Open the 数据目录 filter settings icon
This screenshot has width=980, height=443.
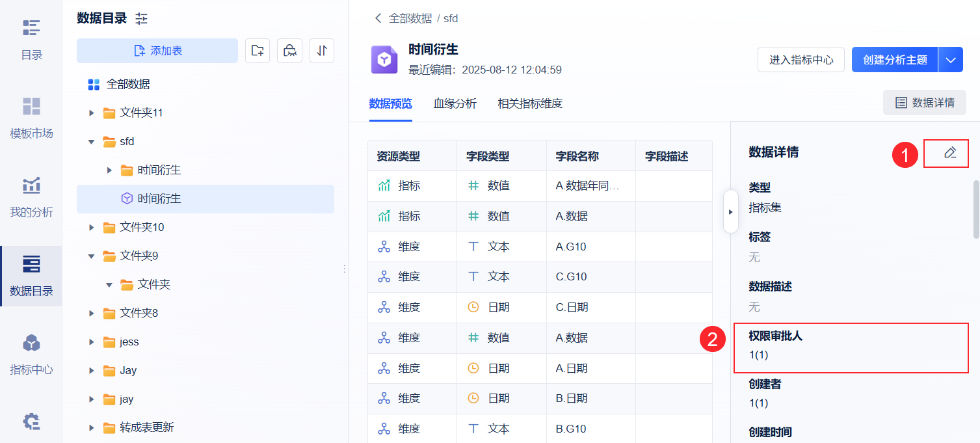(x=142, y=19)
